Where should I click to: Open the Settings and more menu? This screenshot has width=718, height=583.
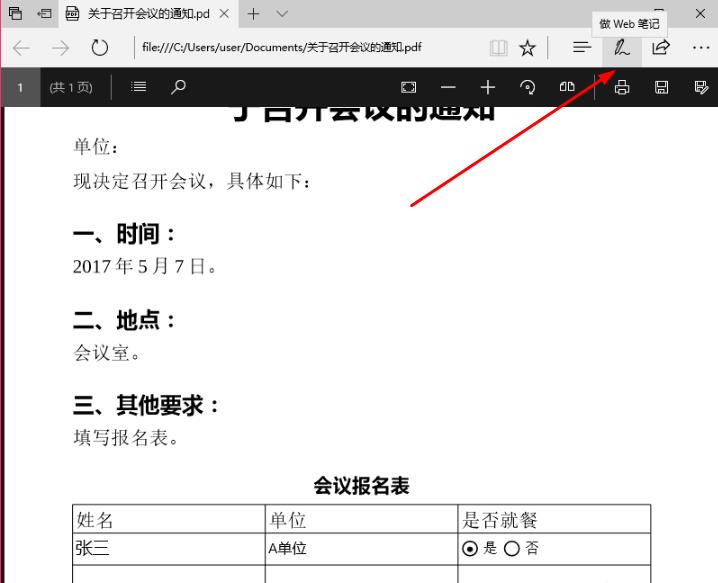701,47
